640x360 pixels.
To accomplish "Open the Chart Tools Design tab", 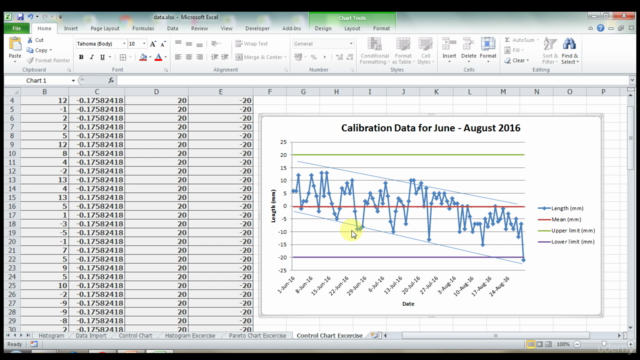I will [323, 28].
